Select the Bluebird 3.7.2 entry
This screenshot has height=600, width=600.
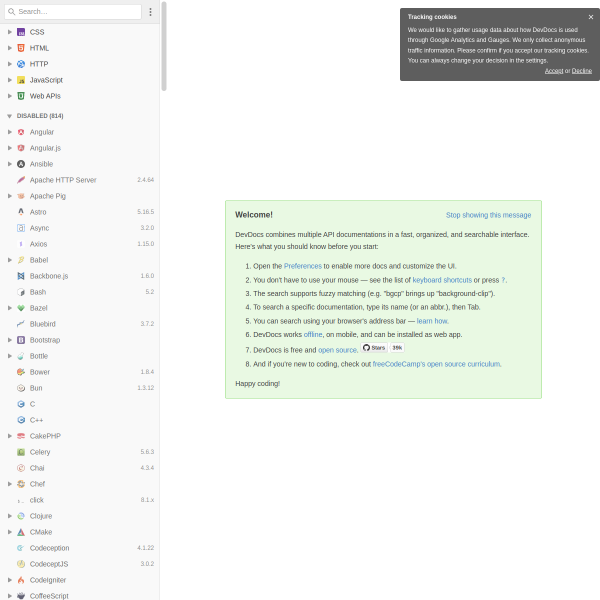click(x=80, y=324)
